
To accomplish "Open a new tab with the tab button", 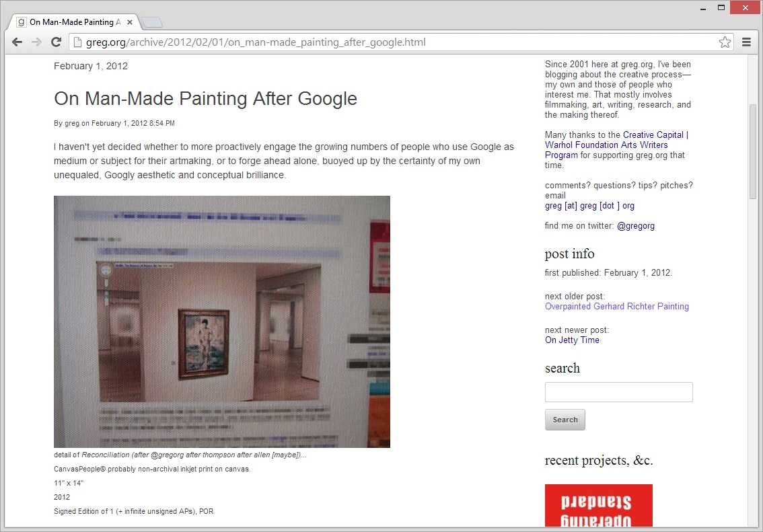I will click(153, 22).
